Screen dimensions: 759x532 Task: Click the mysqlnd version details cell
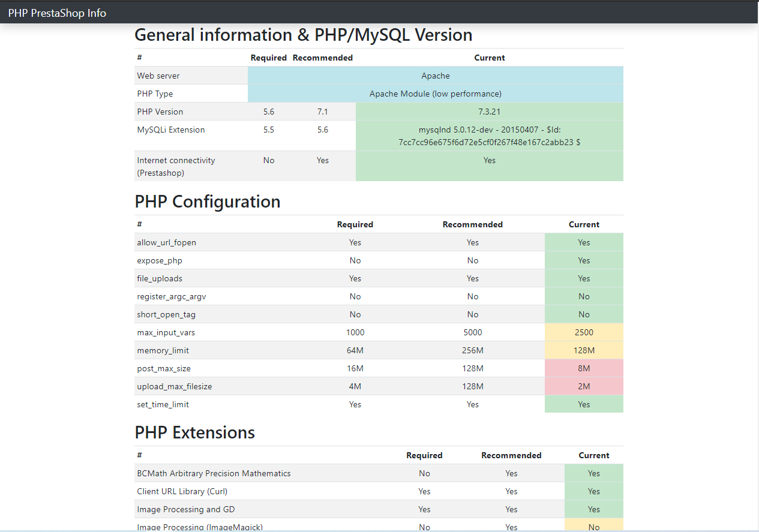[490, 136]
